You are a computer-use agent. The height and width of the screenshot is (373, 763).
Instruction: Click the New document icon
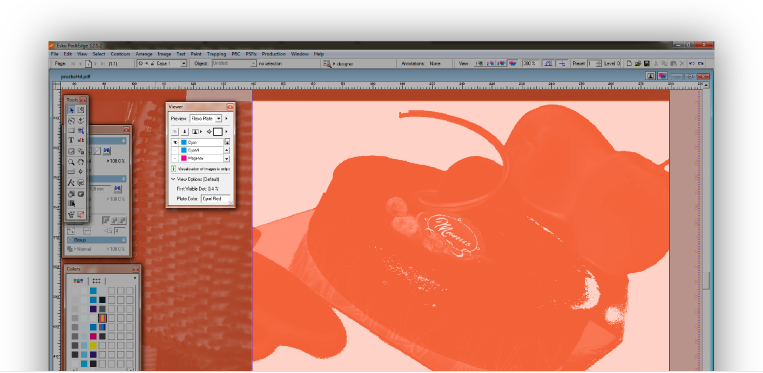(x=629, y=63)
